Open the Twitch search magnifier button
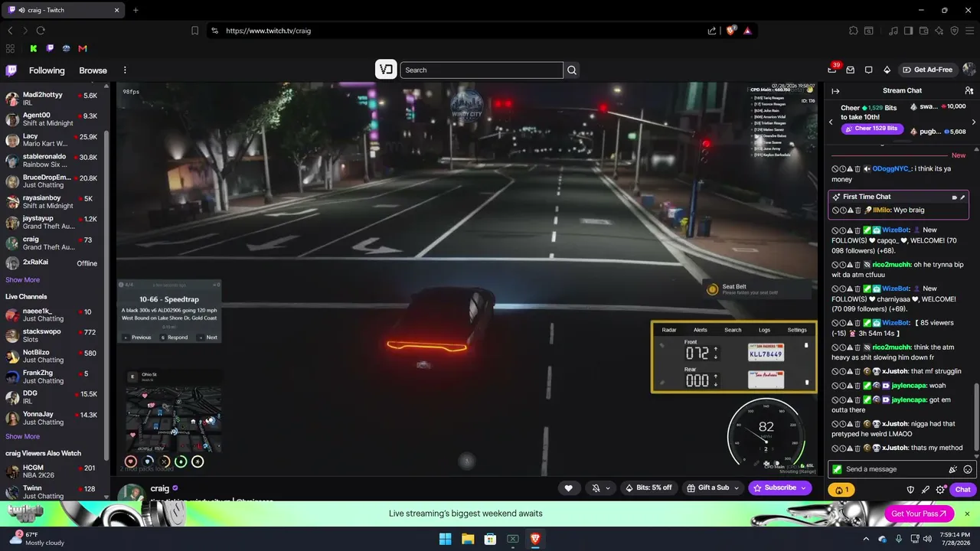Viewport: 980px width, 551px height. click(x=571, y=70)
